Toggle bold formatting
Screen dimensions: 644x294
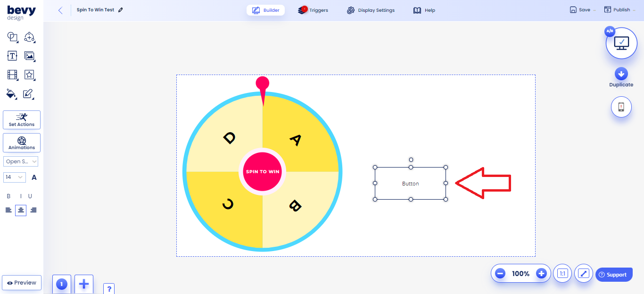[x=8, y=195]
